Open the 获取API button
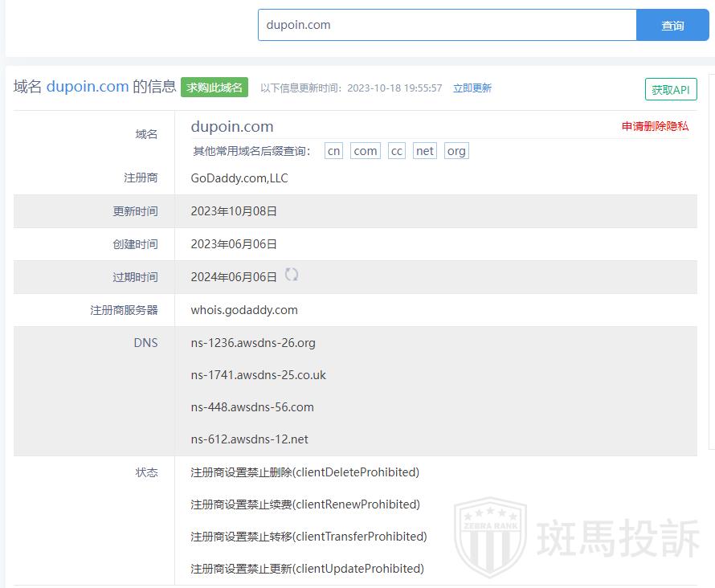Screen dimensions: 715x588 (x=670, y=90)
